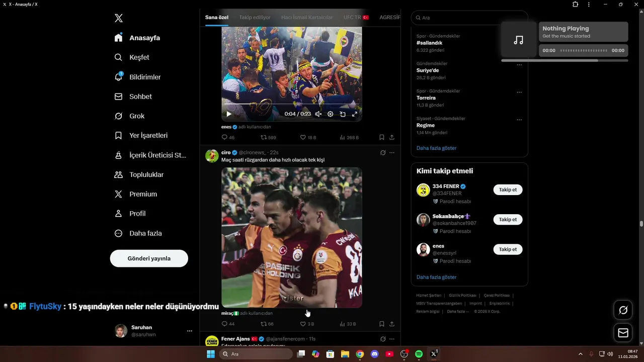Click media widget volume bar
The image size is (644, 362).
(x=565, y=60)
